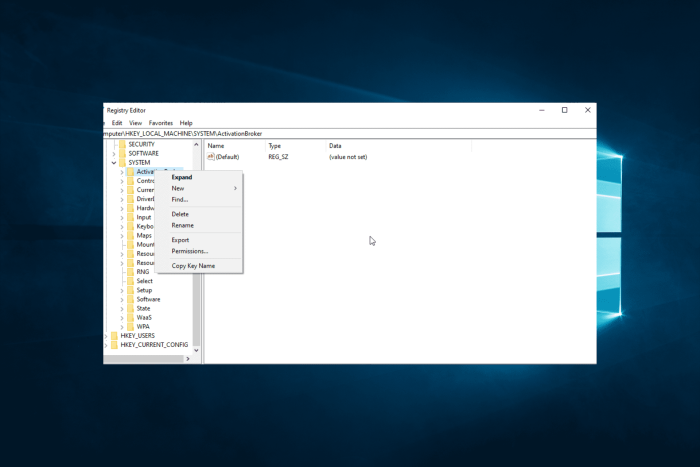Choose Find... in the context menu
The image size is (700, 467).
point(199,200)
